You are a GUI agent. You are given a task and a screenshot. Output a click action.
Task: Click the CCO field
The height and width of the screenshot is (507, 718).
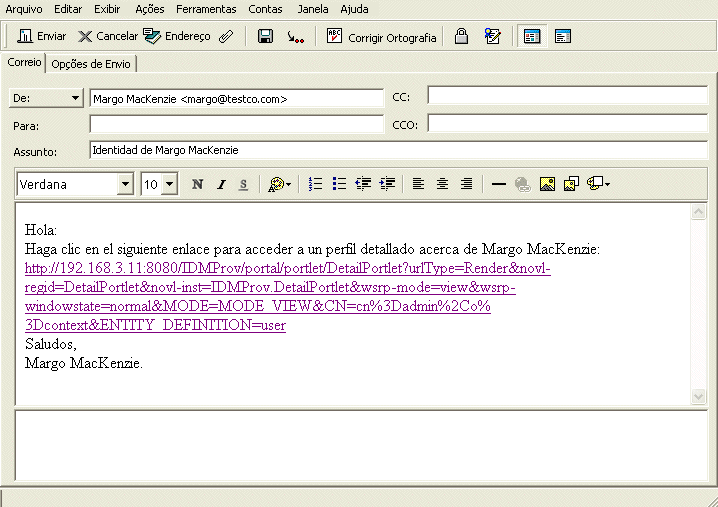pos(568,123)
